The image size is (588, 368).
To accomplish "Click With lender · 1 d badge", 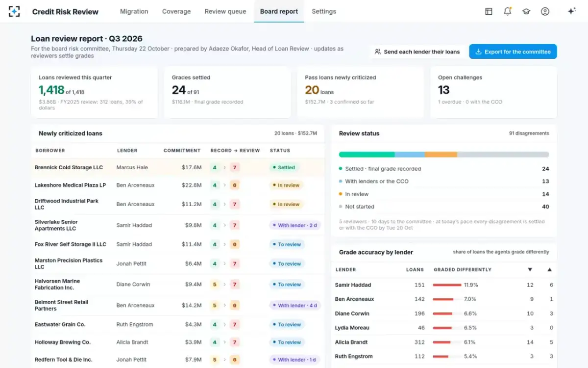I will click(294, 360).
